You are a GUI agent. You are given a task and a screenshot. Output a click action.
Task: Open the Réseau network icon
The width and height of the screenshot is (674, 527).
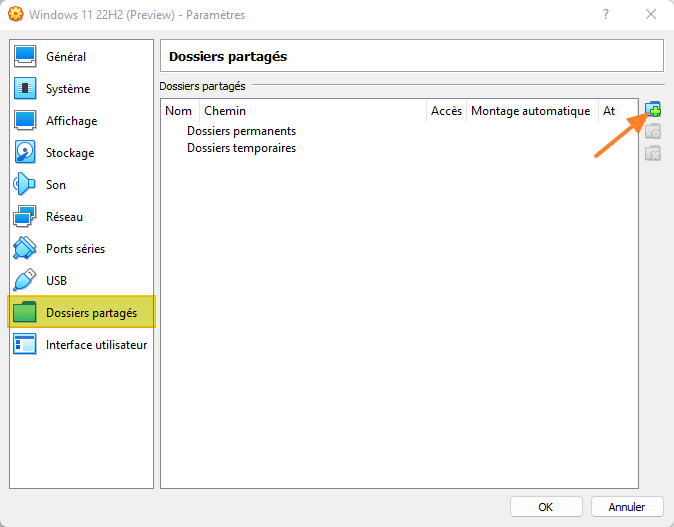26,217
